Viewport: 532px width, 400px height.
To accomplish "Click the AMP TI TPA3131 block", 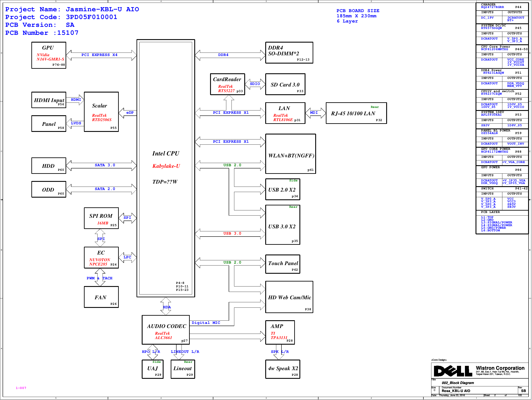I will [x=280, y=332].
